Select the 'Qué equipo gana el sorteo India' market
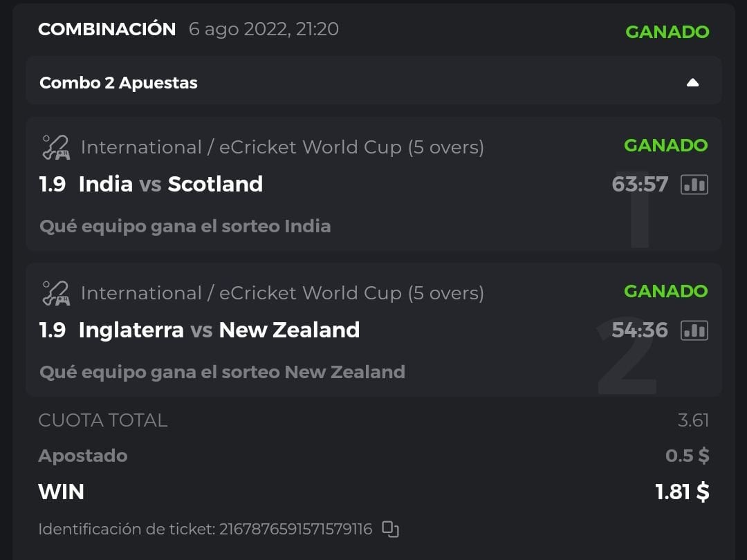 pyautogui.click(x=185, y=226)
